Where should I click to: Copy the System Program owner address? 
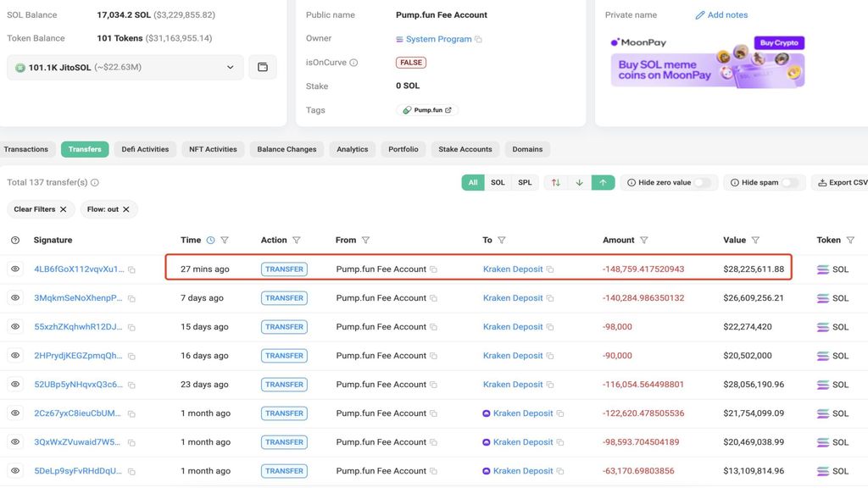click(479, 39)
